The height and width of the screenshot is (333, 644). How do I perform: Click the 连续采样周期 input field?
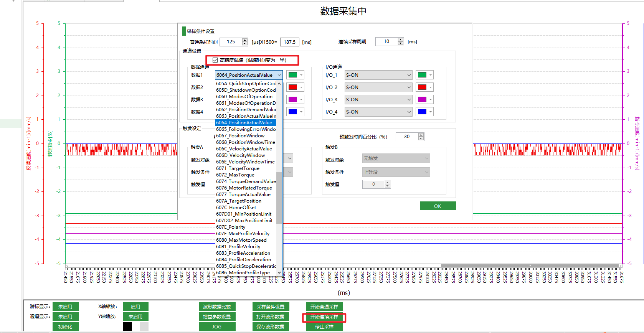pos(386,41)
